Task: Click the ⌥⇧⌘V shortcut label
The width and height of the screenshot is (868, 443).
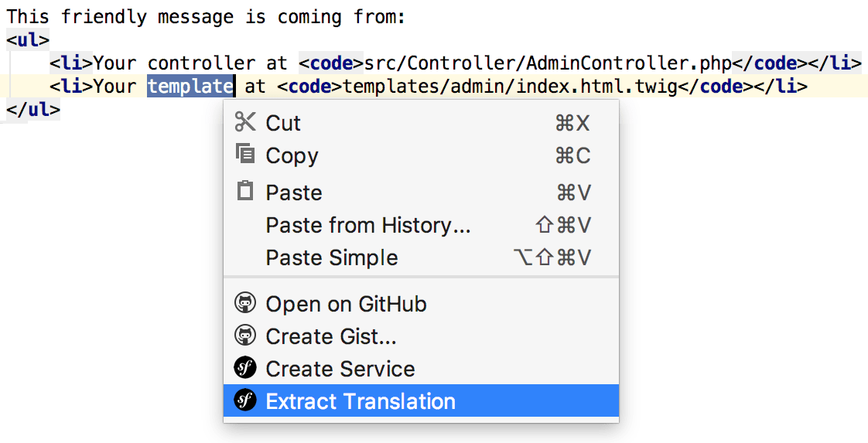Action: tap(552, 257)
